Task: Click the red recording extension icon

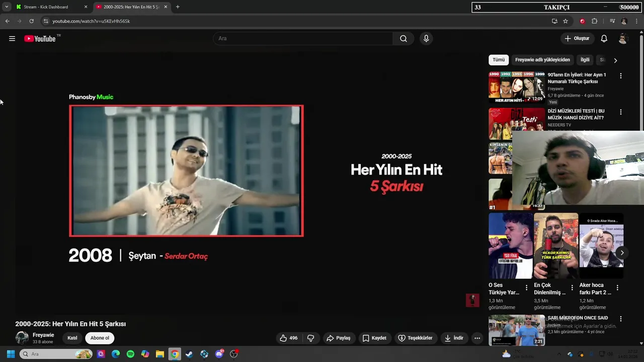Action: click(x=582, y=21)
